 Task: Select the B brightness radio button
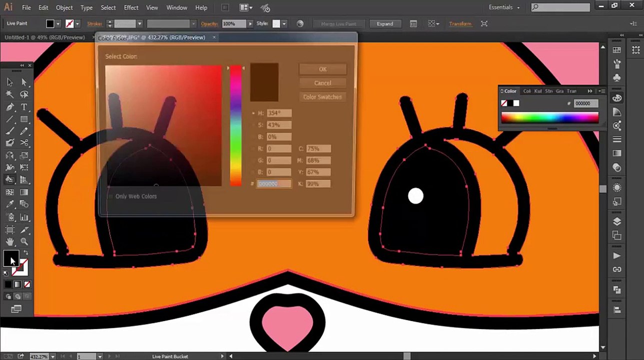(253, 137)
